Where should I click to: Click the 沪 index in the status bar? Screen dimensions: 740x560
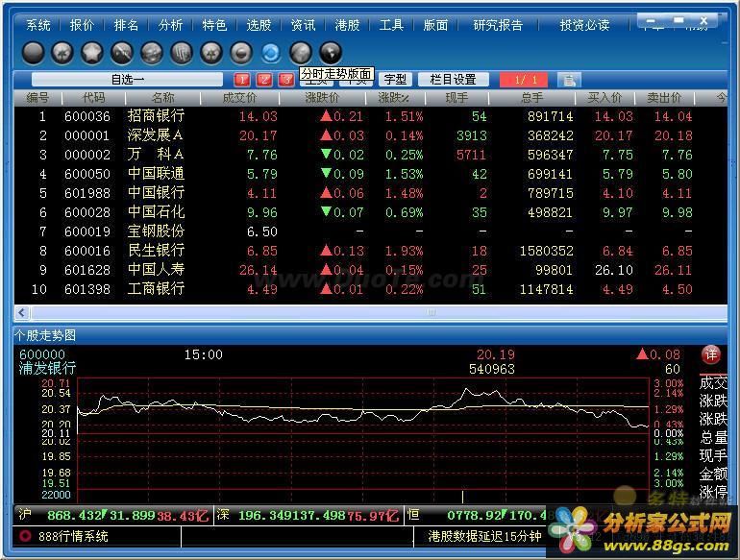coord(25,515)
